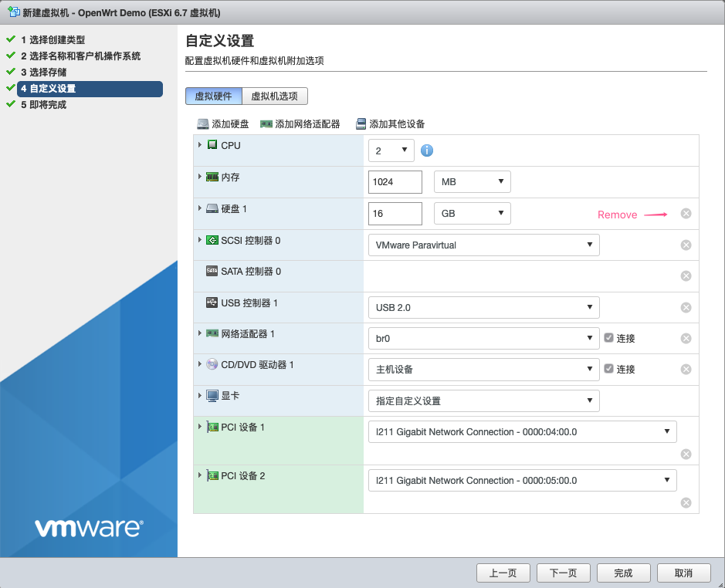Viewport: 725px width, 588px height.
Task: Go to step 2 选择名称和客户机操作系统
Action: [80, 56]
